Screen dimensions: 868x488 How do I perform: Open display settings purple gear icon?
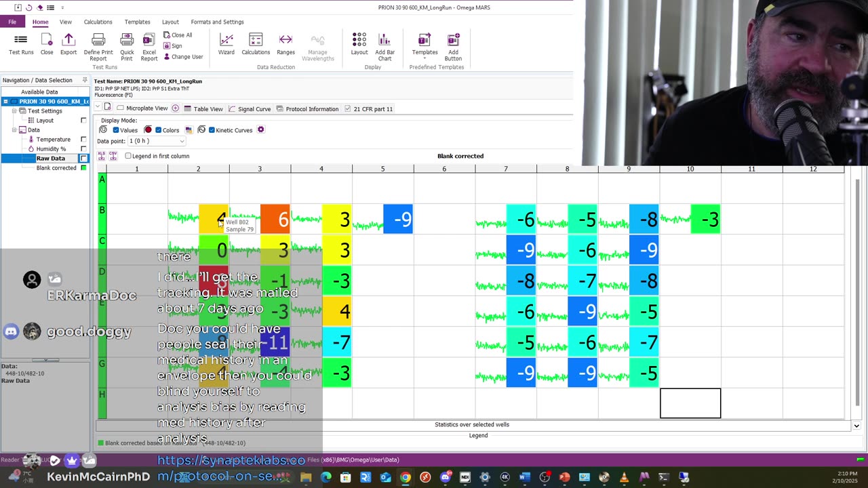tap(260, 130)
